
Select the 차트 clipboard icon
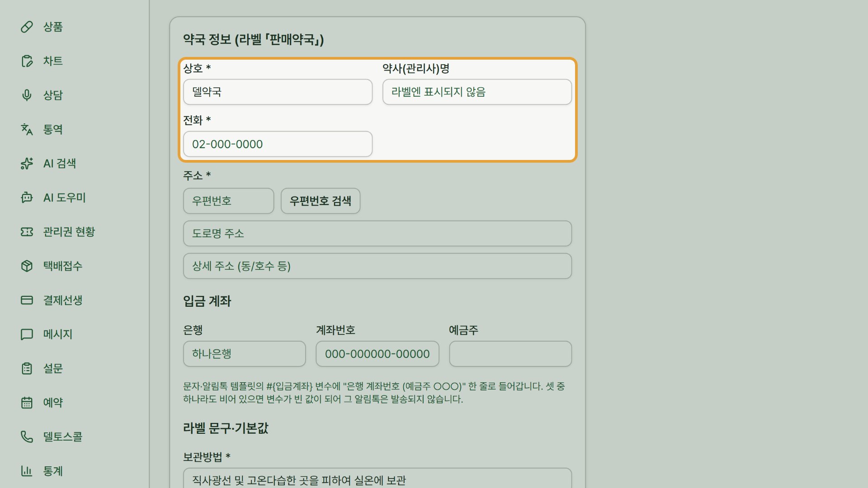click(x=27, y=61)
